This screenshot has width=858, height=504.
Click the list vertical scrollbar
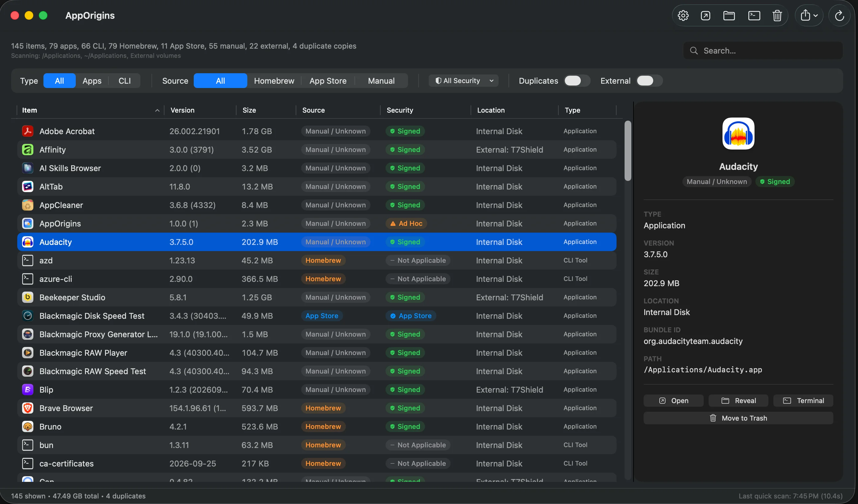coord(628,151)
